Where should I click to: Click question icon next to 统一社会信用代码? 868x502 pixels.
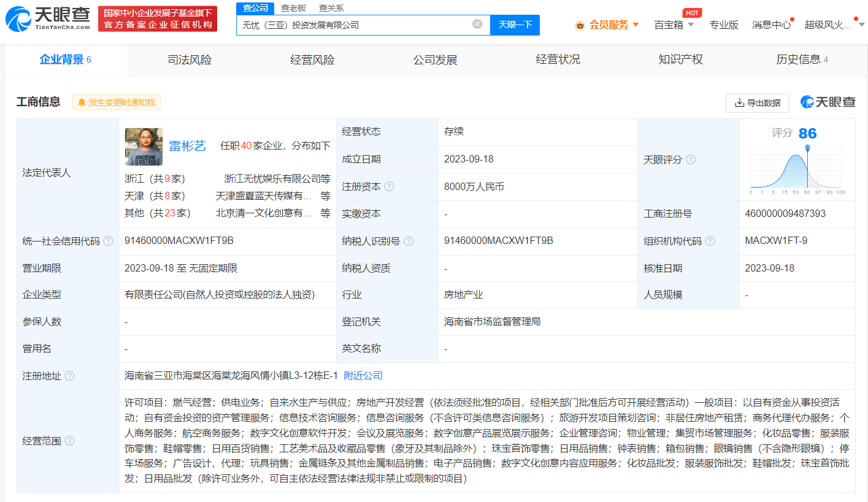coord(109,241)
